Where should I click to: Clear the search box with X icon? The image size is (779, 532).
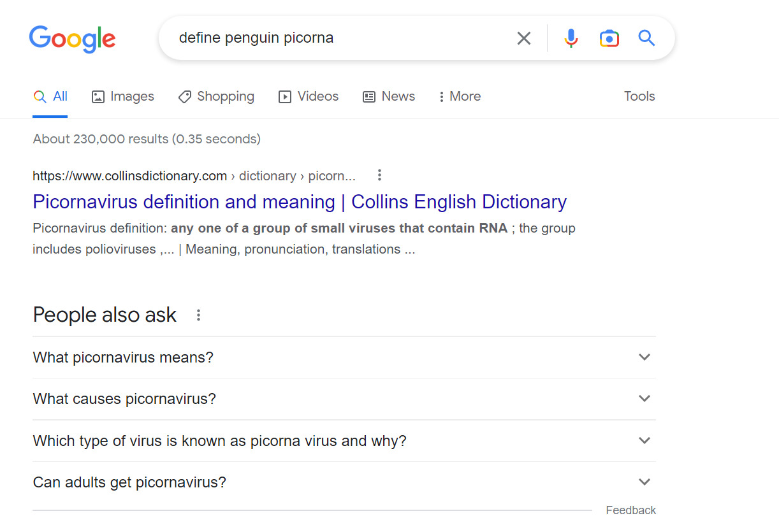[523, 38]
